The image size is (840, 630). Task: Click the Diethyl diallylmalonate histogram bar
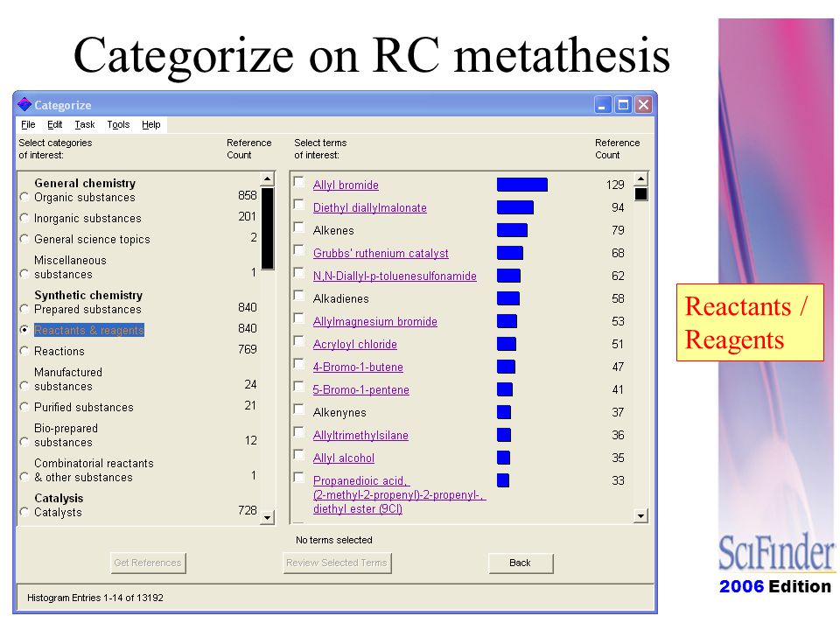tap(514, 207)
